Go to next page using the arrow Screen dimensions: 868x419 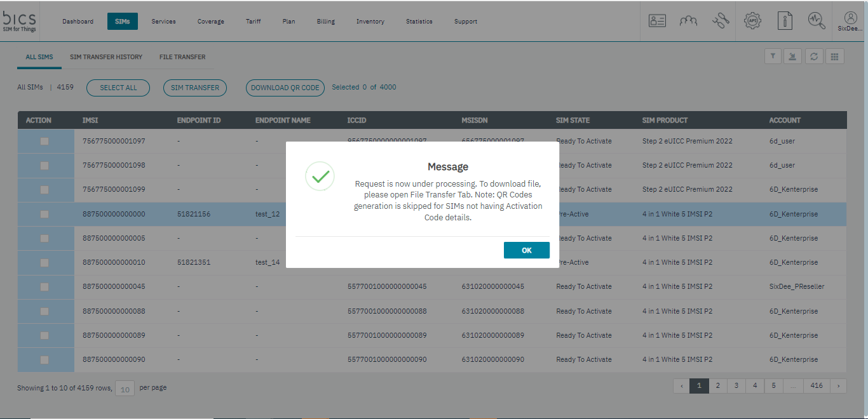tap(839, 385)
